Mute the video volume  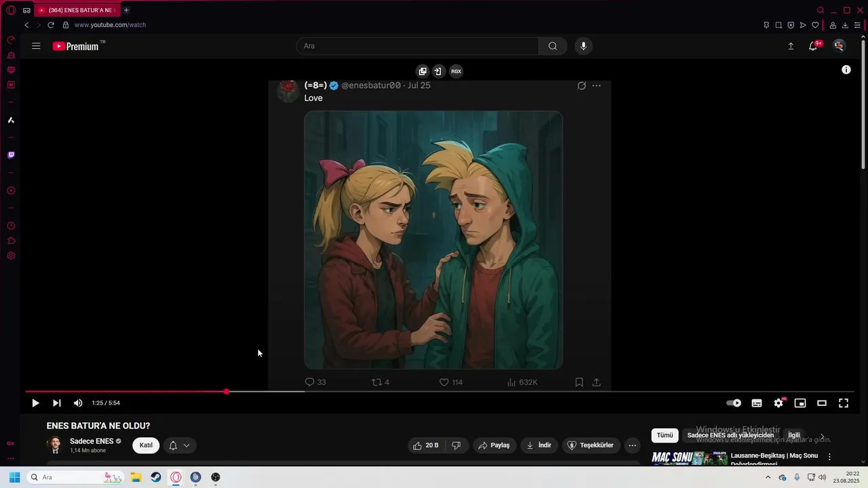pyautogui.click(x=78, y=403)
